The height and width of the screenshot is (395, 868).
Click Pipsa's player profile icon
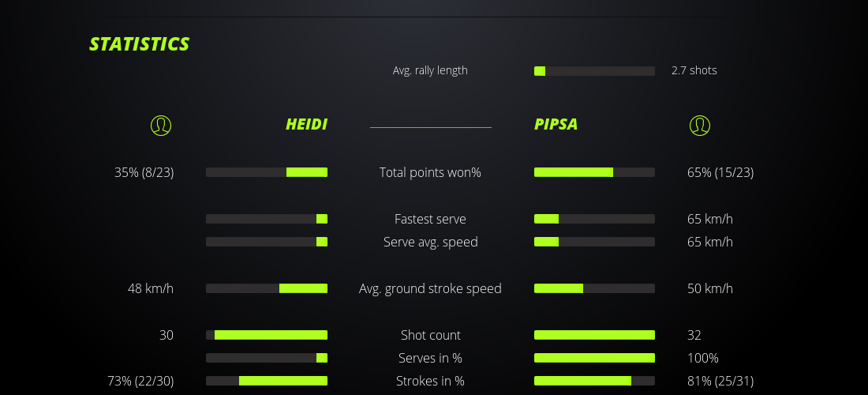700,125
